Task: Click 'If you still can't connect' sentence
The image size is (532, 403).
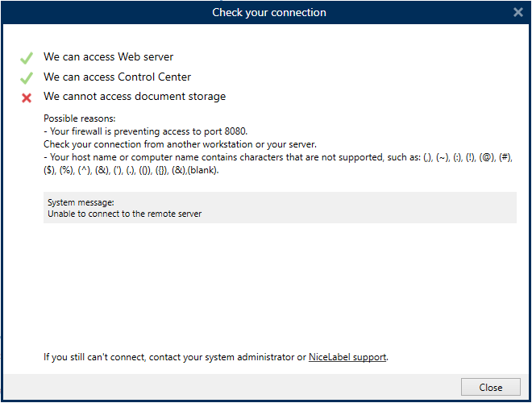Action: (216, 357)
